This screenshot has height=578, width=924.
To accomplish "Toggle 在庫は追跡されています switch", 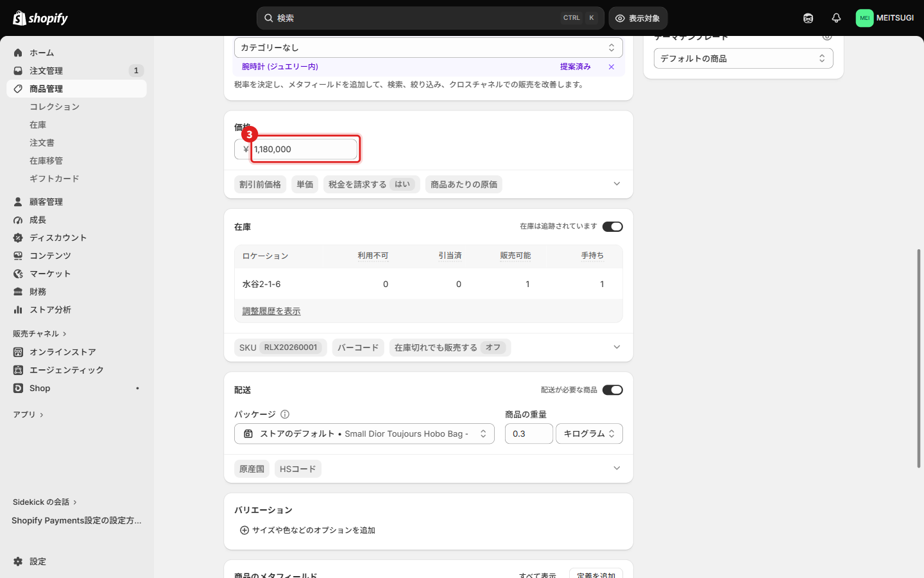I will [x=613, y=227].
